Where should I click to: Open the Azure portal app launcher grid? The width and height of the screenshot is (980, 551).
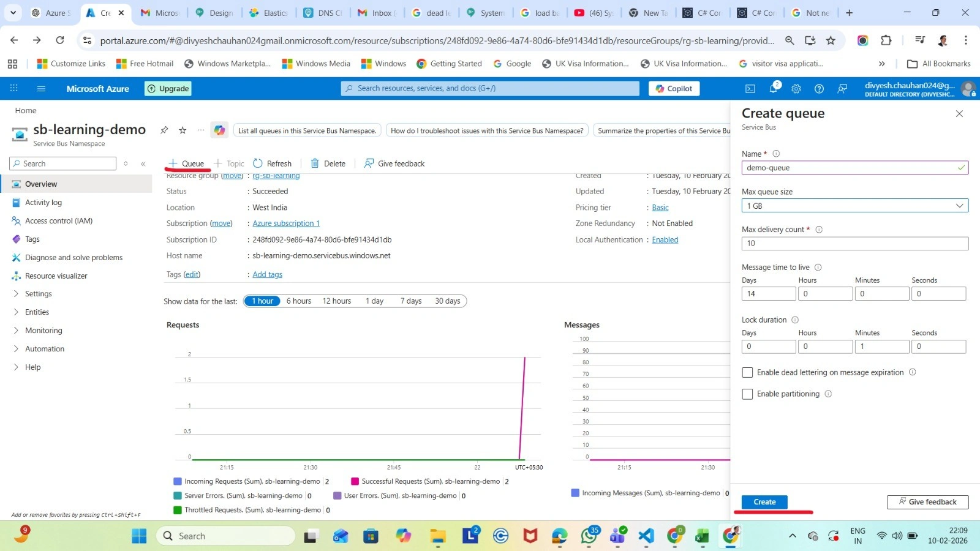click(x=13, y=89)
